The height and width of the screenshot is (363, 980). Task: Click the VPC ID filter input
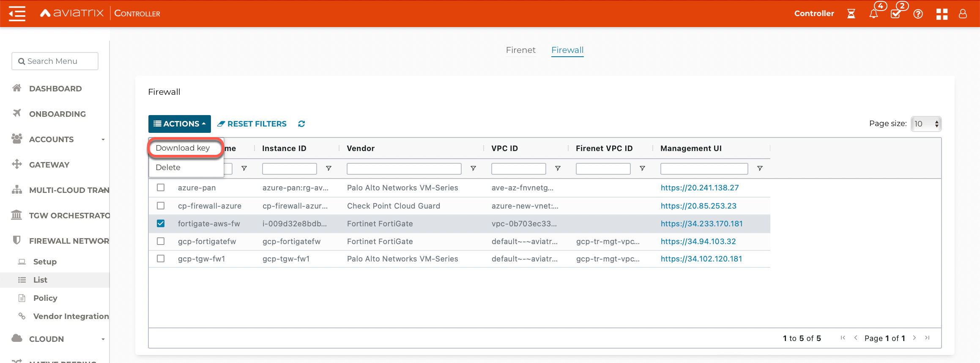coord(519,169)
